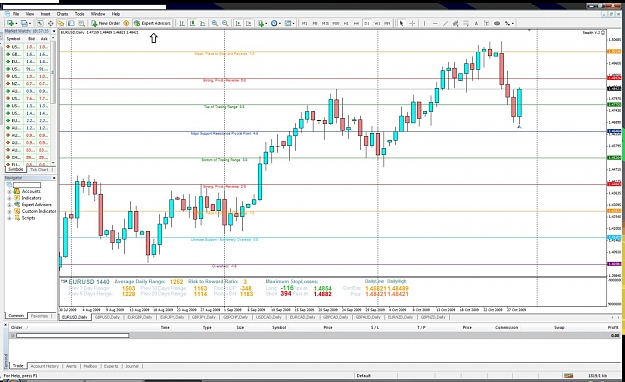Select the Horizontal Line drawing tool

tap(435, 23)
